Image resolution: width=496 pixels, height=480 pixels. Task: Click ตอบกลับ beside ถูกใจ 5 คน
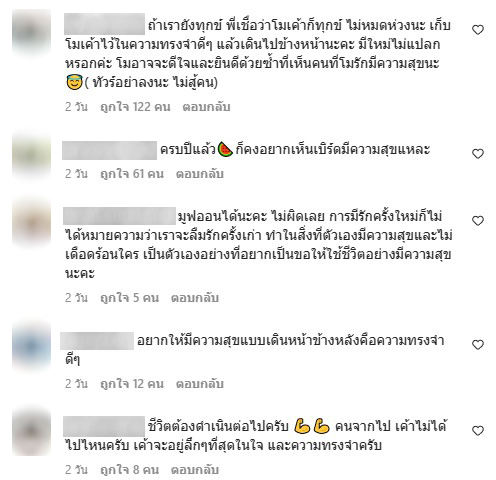click(195, 298)
